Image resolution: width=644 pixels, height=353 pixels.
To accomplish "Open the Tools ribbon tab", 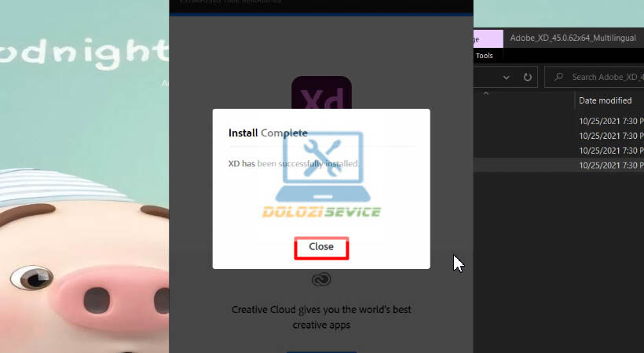I will click(485, 56).
